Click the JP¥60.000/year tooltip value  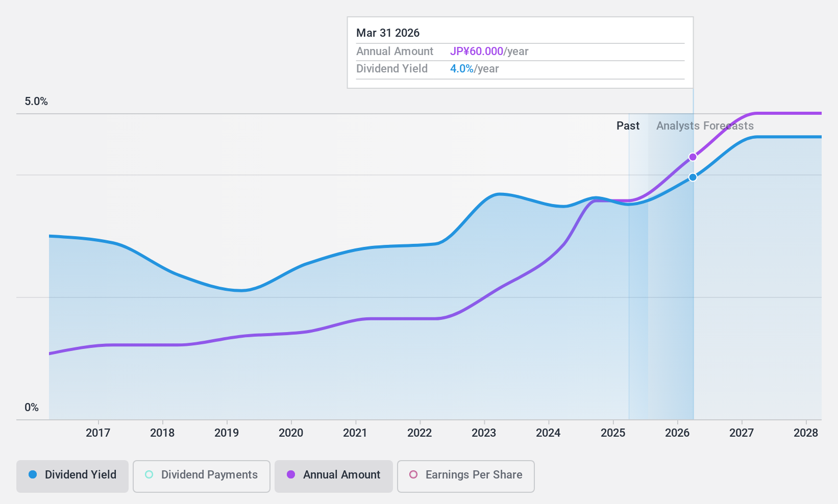click(489, 52)
